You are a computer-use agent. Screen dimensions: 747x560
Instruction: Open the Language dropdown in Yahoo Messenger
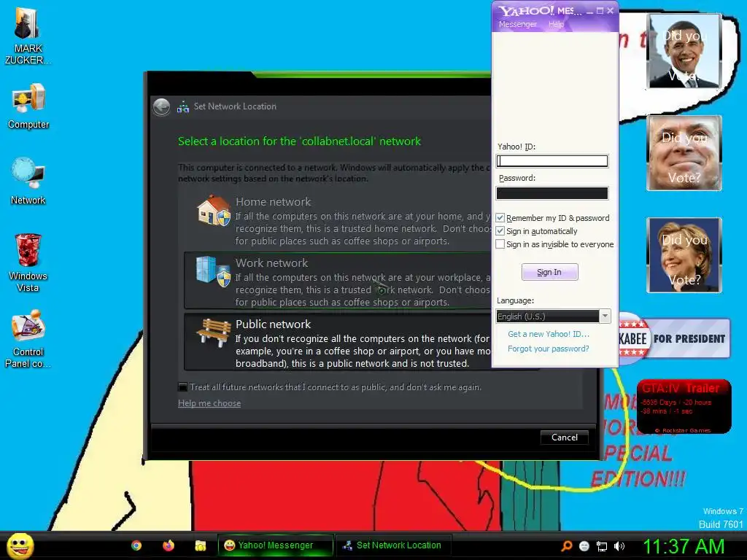click(x=605, y=316)
